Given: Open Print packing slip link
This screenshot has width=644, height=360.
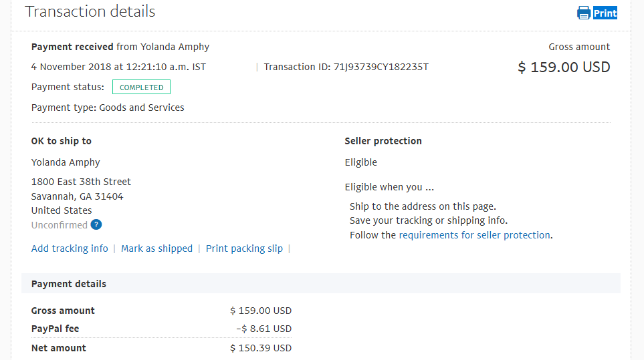Looking at the screenshot, I should (x=244, y=248).
